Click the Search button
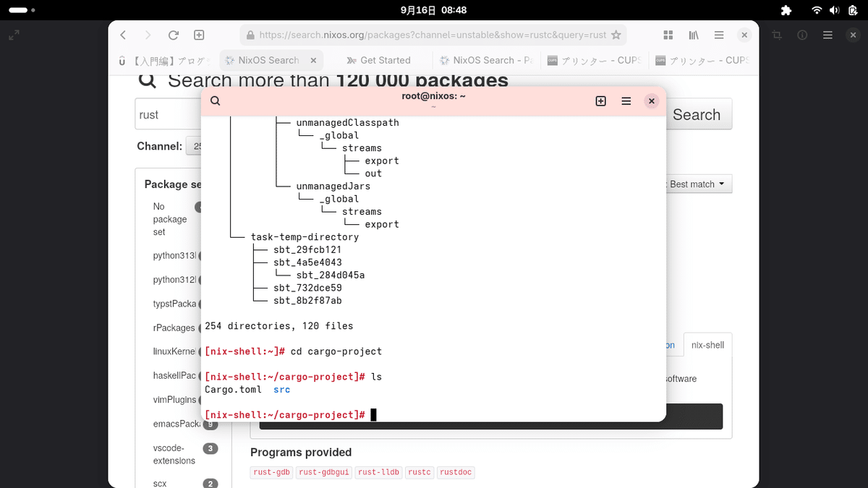Screen dimensions: 868x488 (x=697, y=114)
